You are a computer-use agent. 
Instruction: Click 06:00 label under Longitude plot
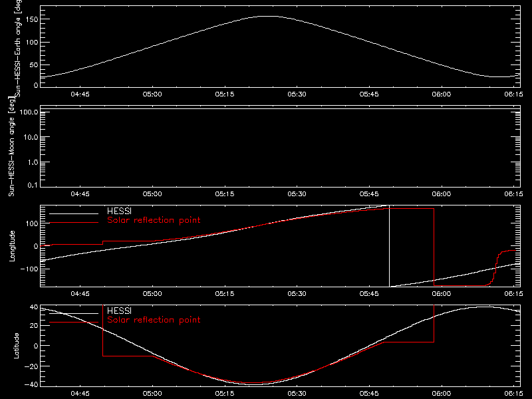[x=442, y=294]
